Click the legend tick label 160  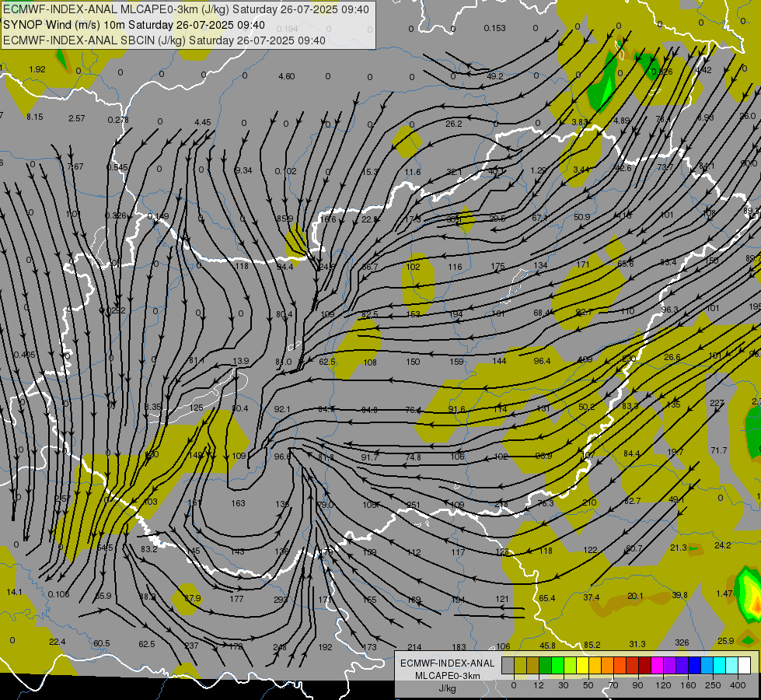point(688,685)
